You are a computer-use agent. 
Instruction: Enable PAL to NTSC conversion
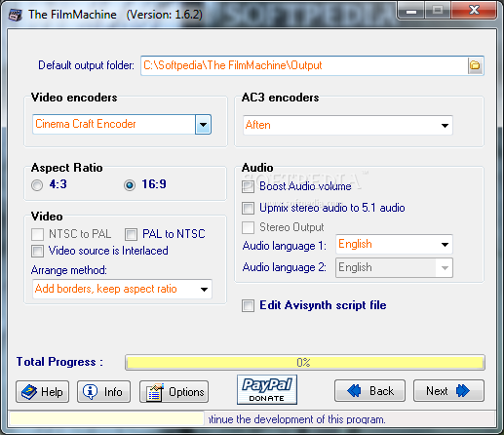[132, 234]
